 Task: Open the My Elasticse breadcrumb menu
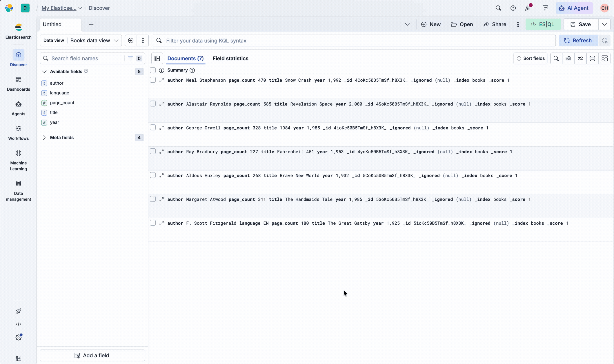pyautogui.click(x=61, y=8)
